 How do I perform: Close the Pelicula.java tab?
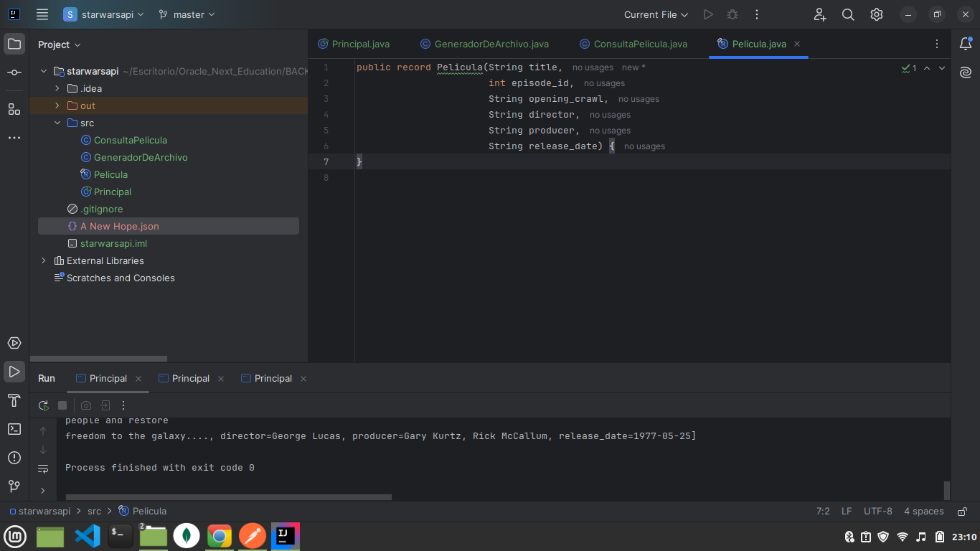point(797,44)
